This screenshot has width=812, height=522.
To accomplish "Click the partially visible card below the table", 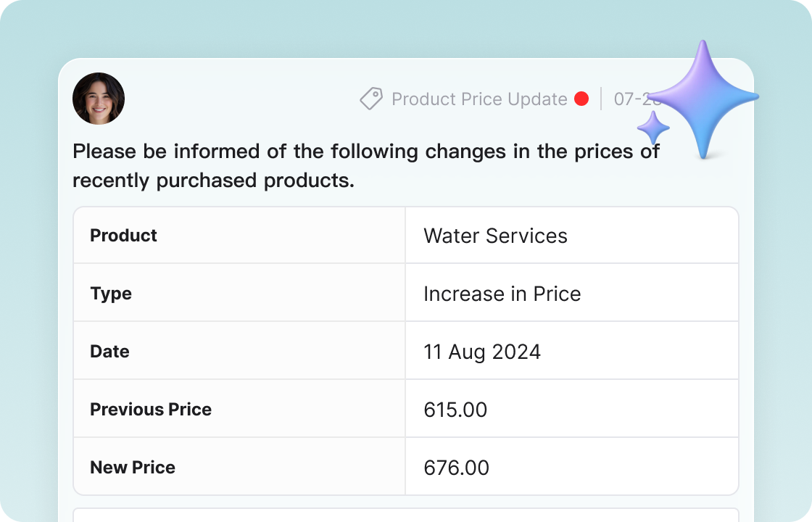I will tap(406, 515).
